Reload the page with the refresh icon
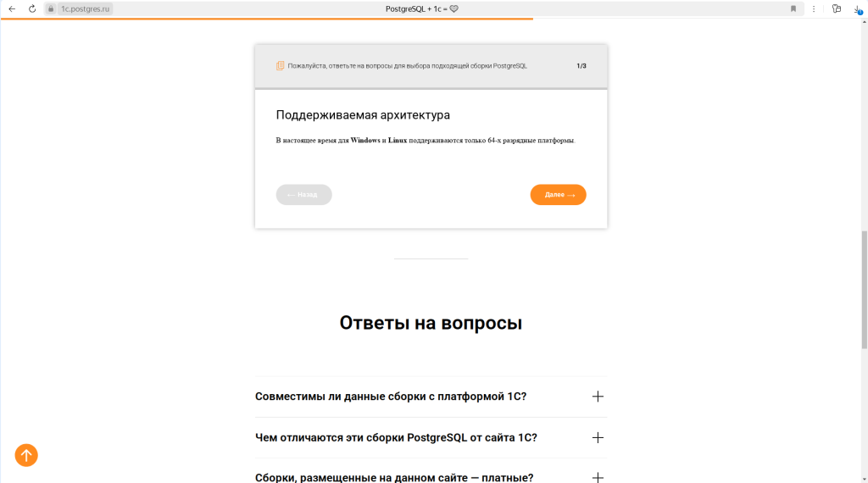Image resolution: width=868 pixels, height=483 pixels. 31,8
